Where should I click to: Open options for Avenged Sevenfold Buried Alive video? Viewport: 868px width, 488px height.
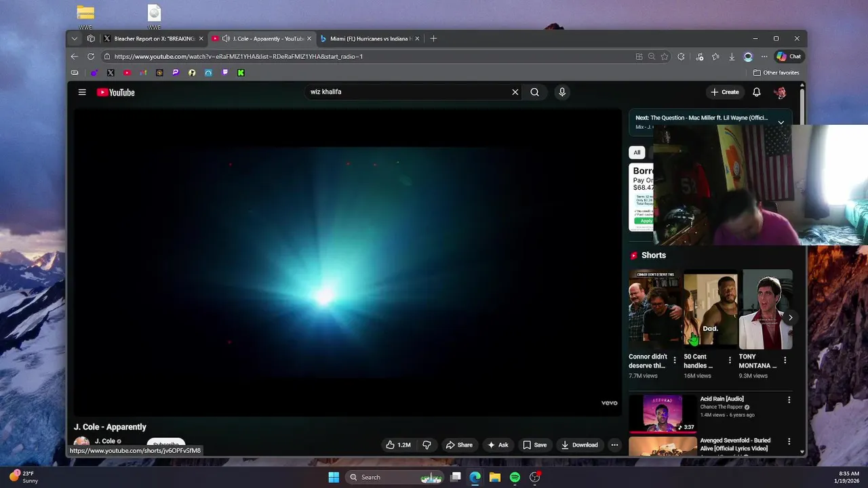(789, 441)
